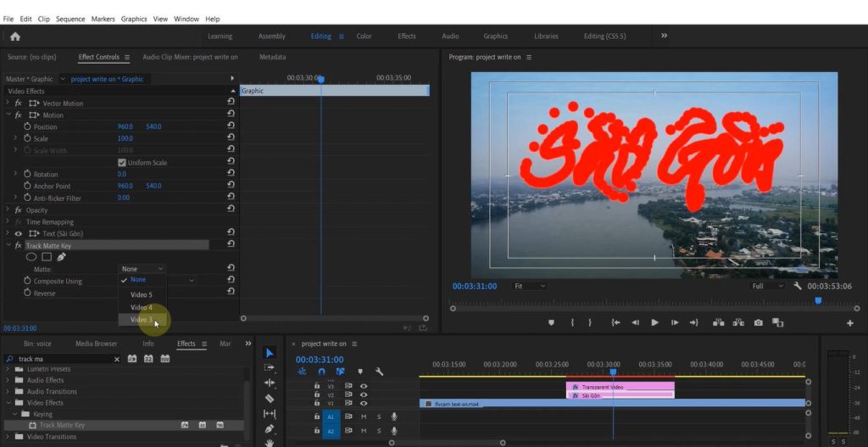Mark Out point in Program monitor
Screen dimensions: 868x447
[590, 322]
